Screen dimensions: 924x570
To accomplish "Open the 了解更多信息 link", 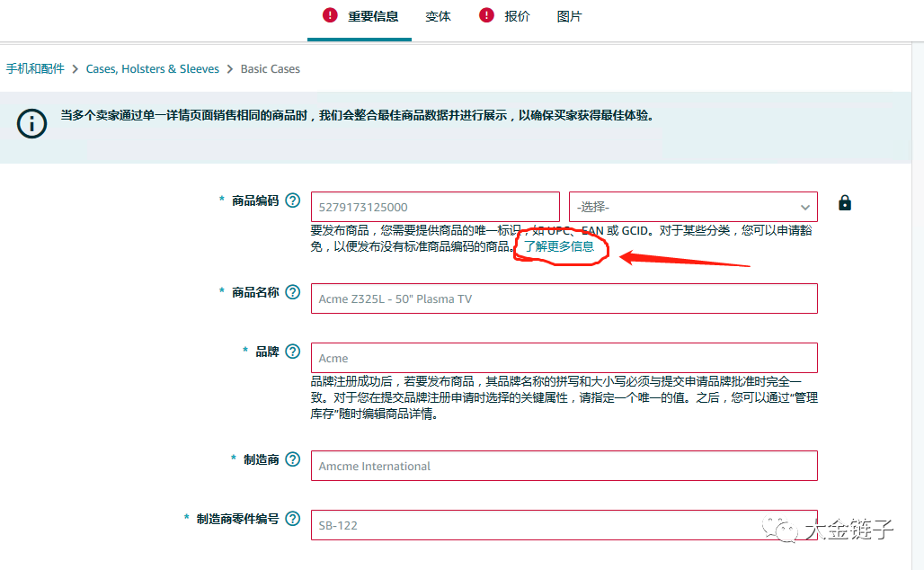I will (559, 246).
